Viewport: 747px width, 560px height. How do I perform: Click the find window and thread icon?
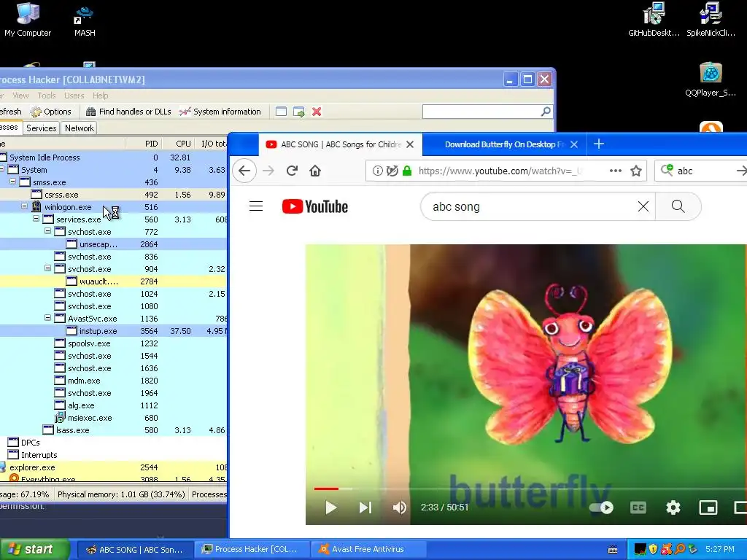point(298,112)
